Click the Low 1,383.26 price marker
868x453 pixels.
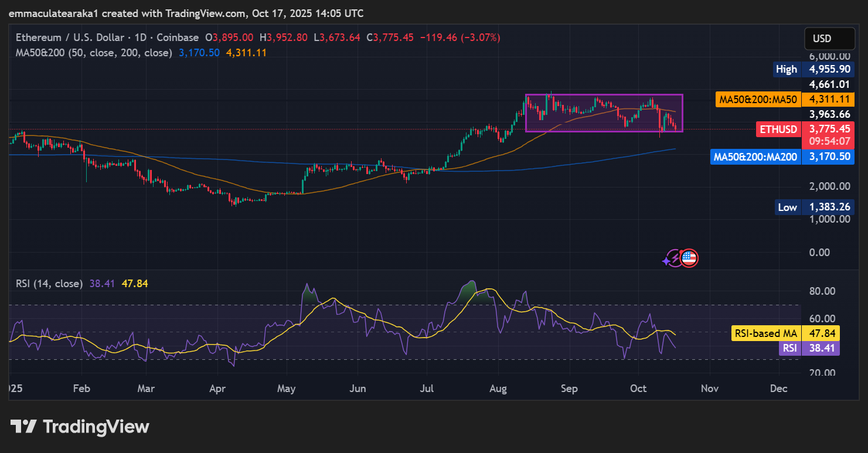coord(813,207)
